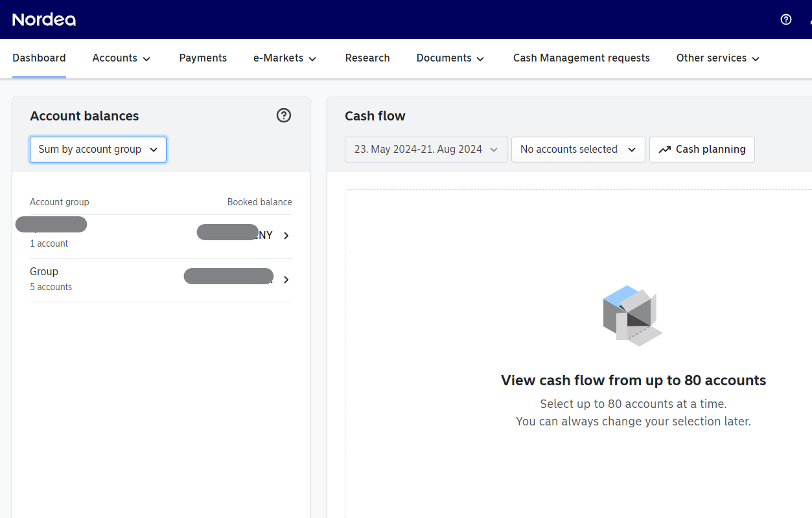This screenshot has height=518, width=812.
Task: Open the Group row via its chevron arrow
Action: coord(286,280)
